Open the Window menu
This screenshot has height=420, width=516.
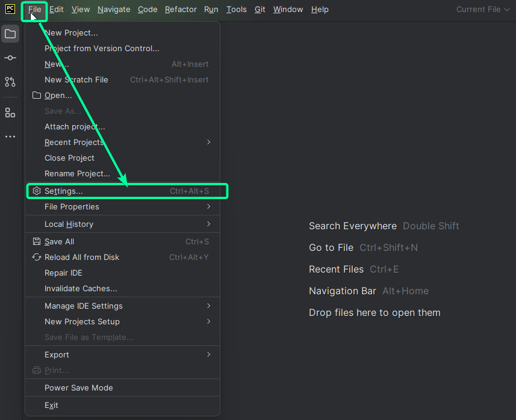[x=288, y=10]
